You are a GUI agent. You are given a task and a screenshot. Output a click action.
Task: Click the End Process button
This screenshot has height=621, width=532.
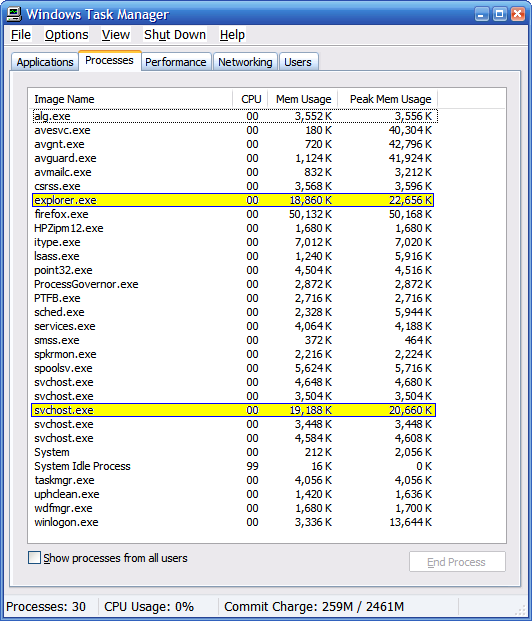click(457, 562)
